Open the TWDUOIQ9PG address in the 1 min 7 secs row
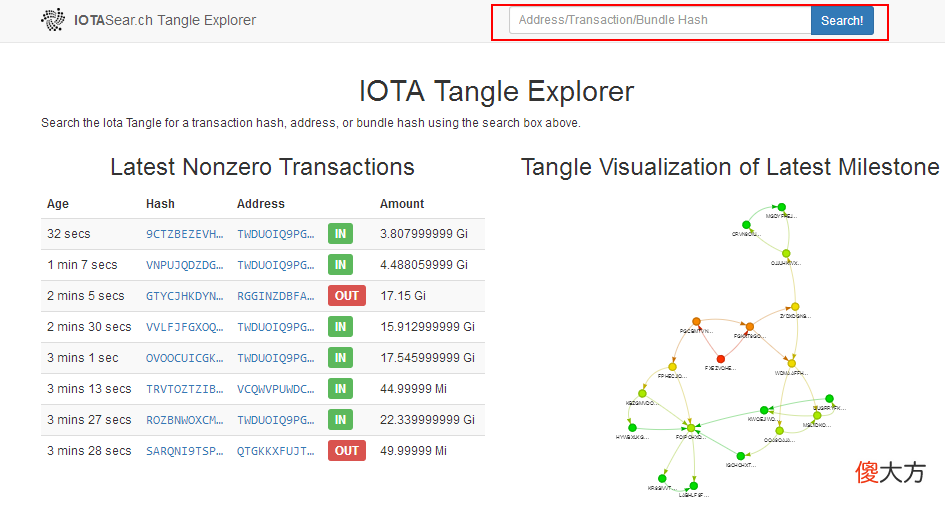 [275, 265]
